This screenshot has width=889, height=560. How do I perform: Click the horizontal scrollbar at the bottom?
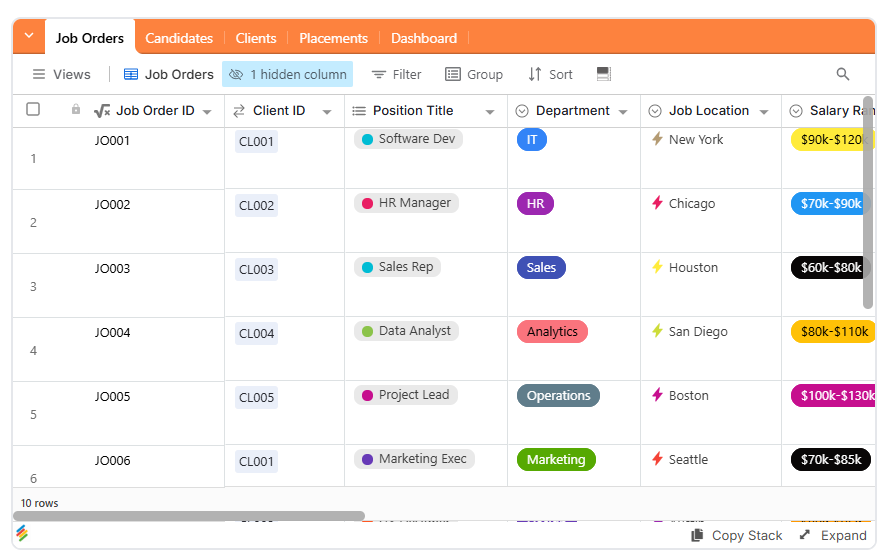pyautogui.click(x=189, y=516)
